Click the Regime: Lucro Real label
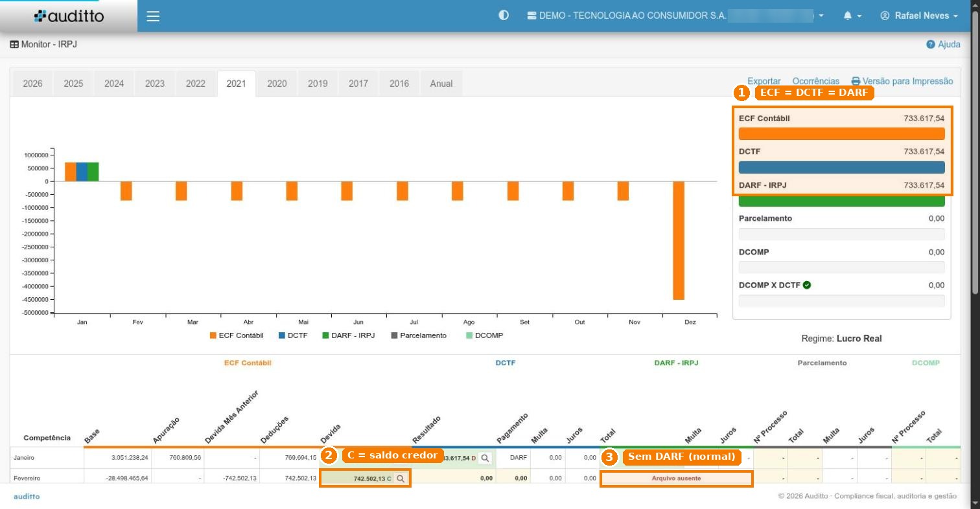The image size is (980, 509). point(841,339)
